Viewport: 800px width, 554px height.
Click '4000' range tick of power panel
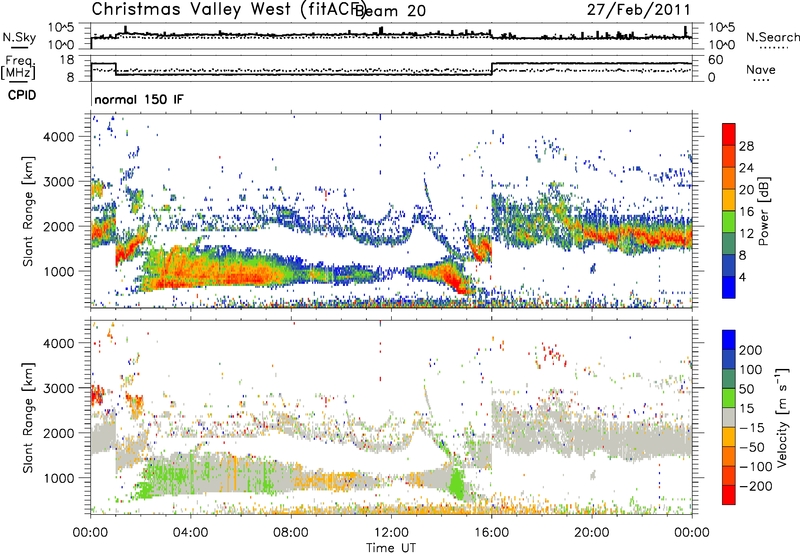(x=58, y=137)
